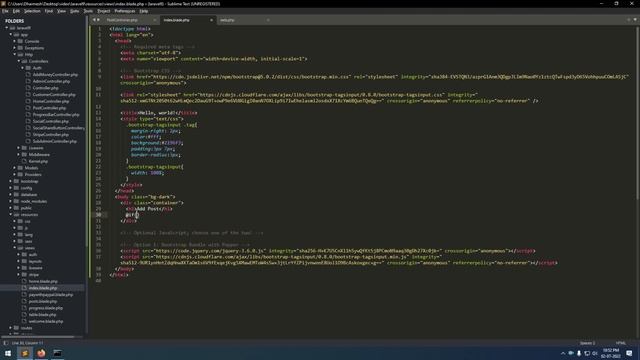Open SubAdminController.php in sidebar

pyautogui.click(x=55, y=141)
